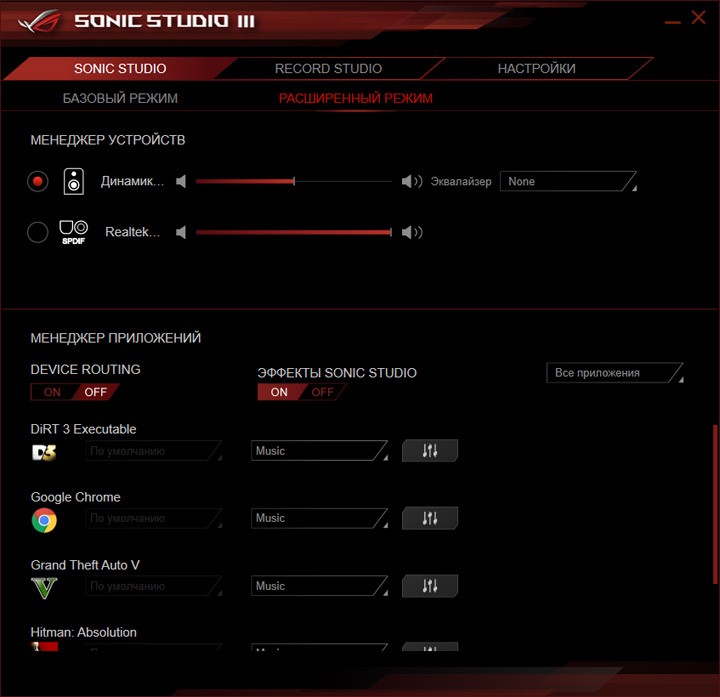The width and height of the screenshot is (720, 697).
Task: Click the DiRT 3 application icon
Action: (44, 452)
